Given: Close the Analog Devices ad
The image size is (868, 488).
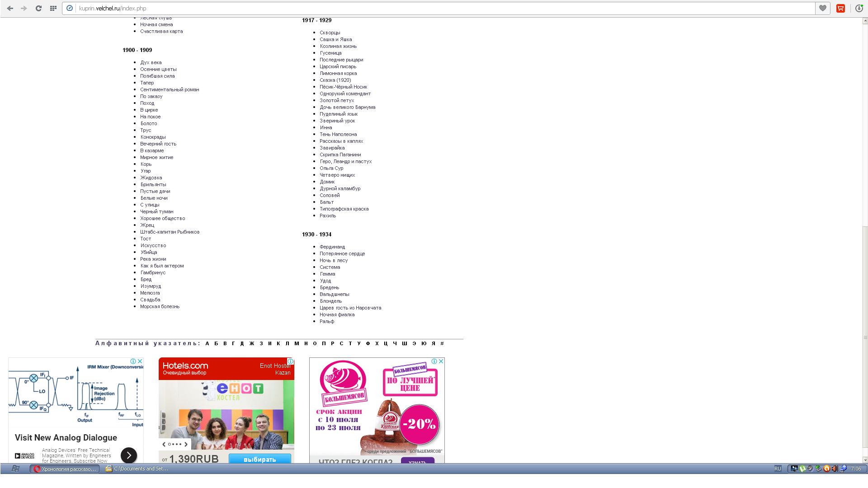Looking at the screenshot, I should (140, 361).
